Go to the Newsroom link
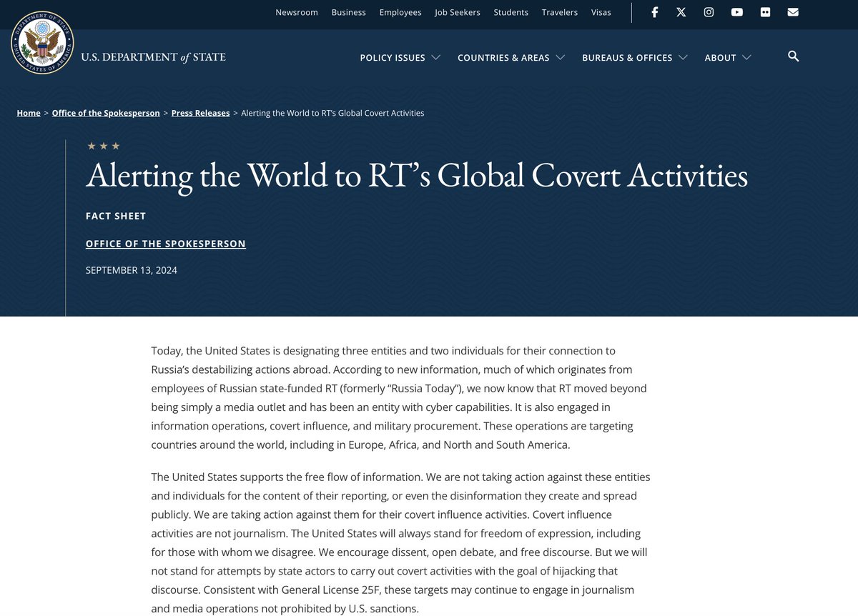The image size is (858, 616). pyautogui.click(x=297, y=12)
